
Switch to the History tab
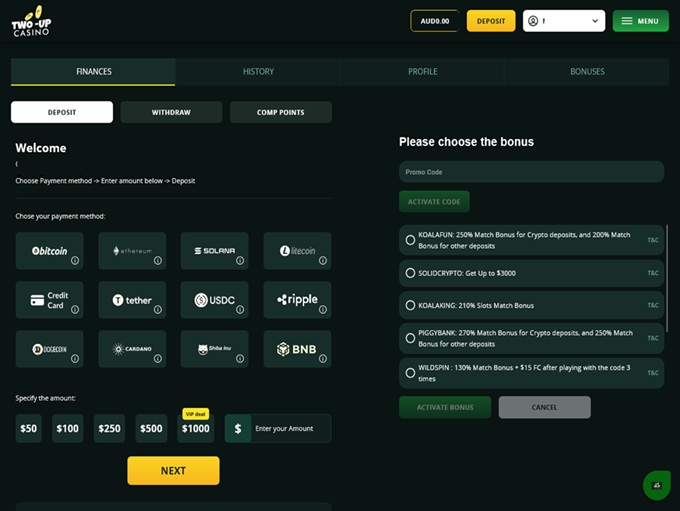258,72
